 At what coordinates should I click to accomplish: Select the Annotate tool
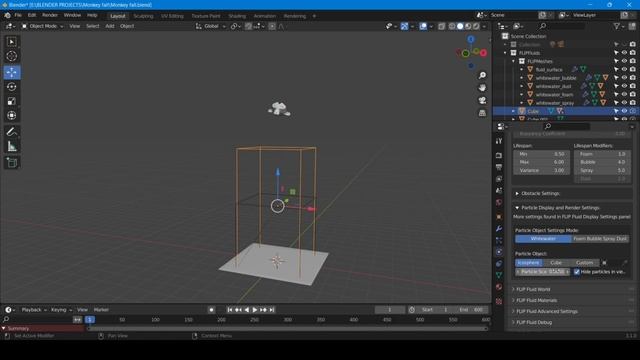coord(12,131)
